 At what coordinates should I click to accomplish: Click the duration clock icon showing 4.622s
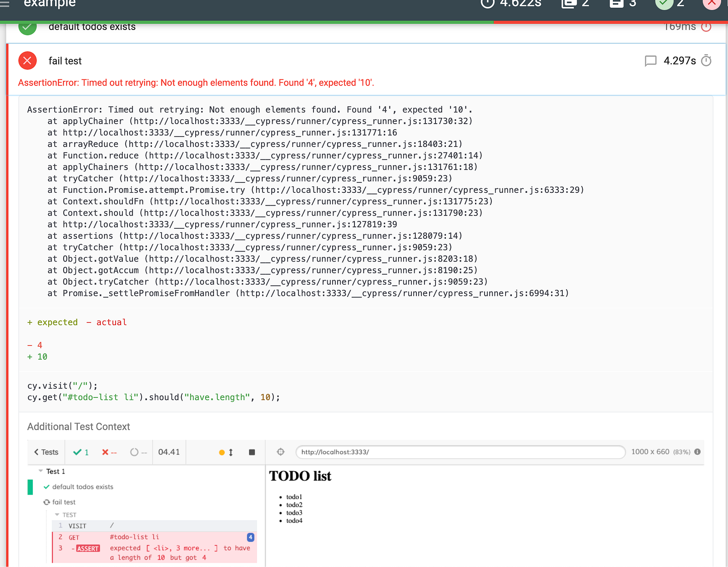click(487, 3)
